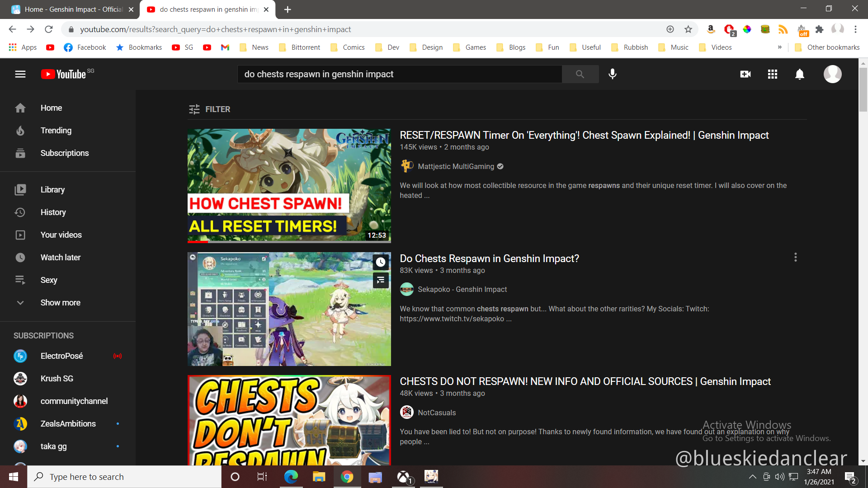This screenshot has height=488, width=868.
Task: Save second video to Watch Later
Action: (380, 262)
